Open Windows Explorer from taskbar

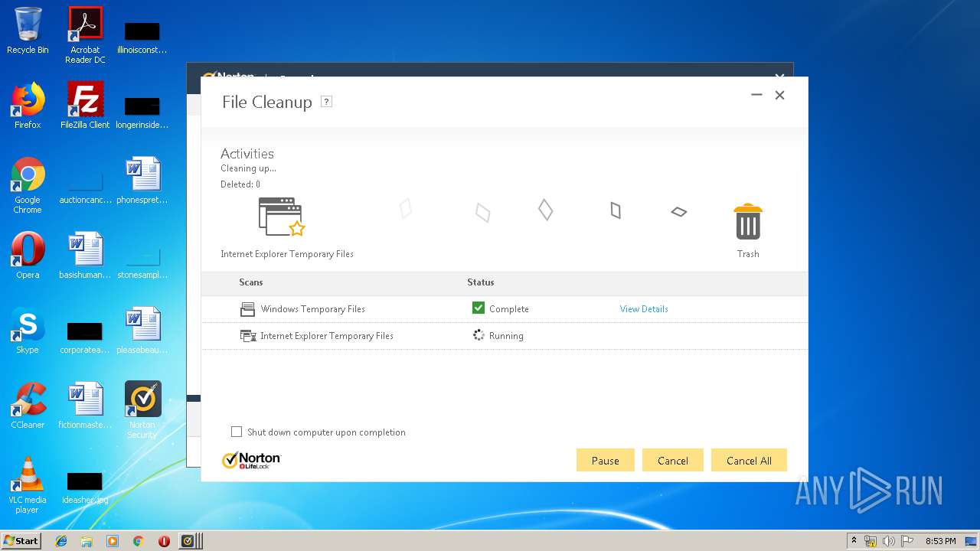[x=87, y=540]
